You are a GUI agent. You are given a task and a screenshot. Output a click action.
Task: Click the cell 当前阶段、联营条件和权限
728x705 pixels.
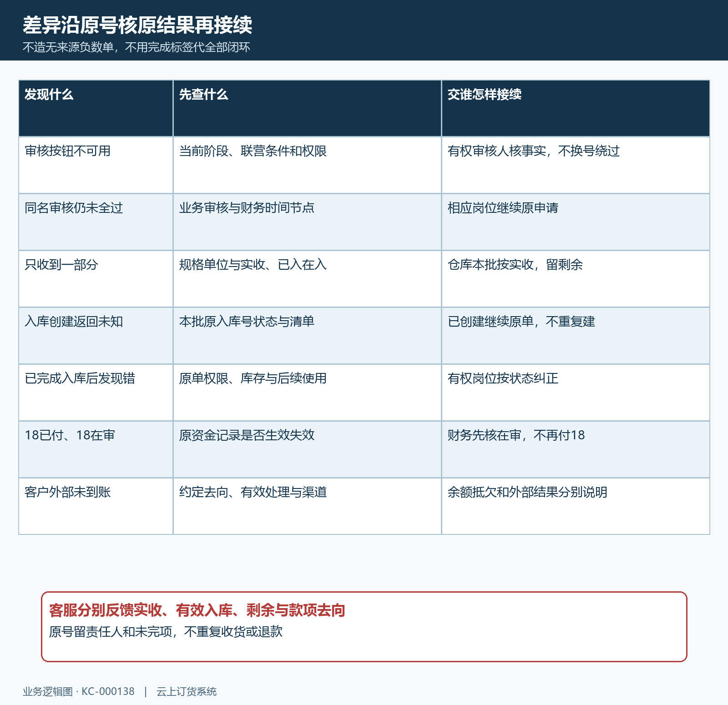pos(307,165)
